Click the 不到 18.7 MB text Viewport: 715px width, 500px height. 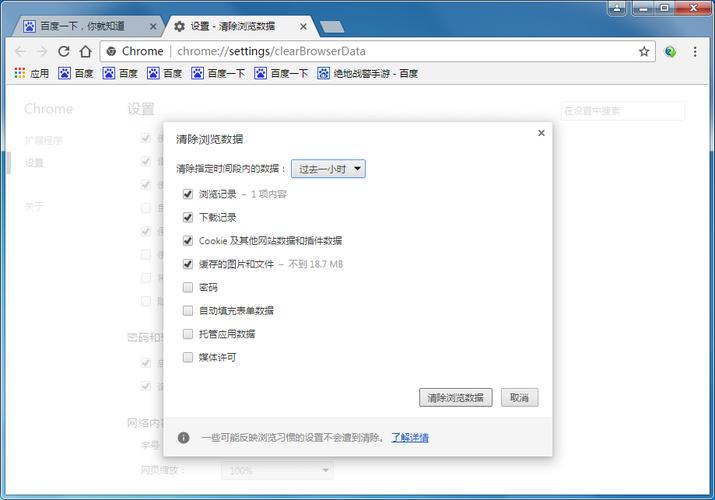pyautogui.click(x=316, y=264)
